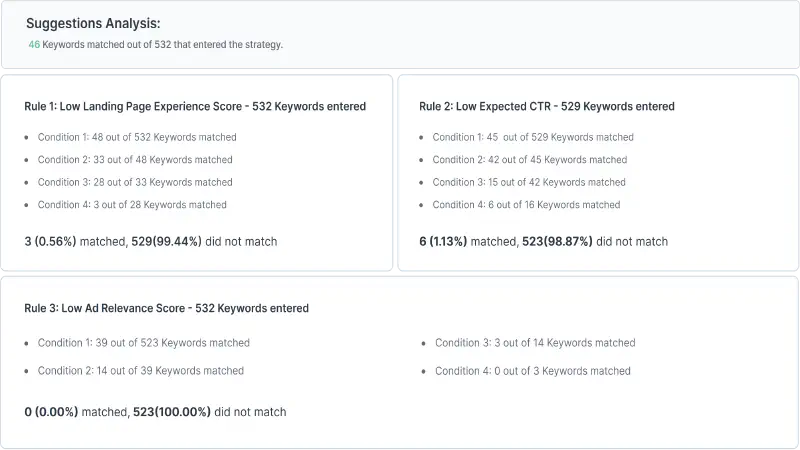Click the 3 (0.56%) matched summary line
Viewport: 800px width, 450px height.
click(151, 241)
